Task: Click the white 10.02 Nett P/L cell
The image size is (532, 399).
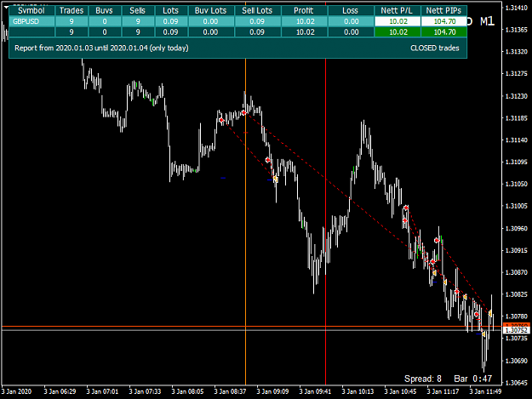Action: click(x=398, y=22)
